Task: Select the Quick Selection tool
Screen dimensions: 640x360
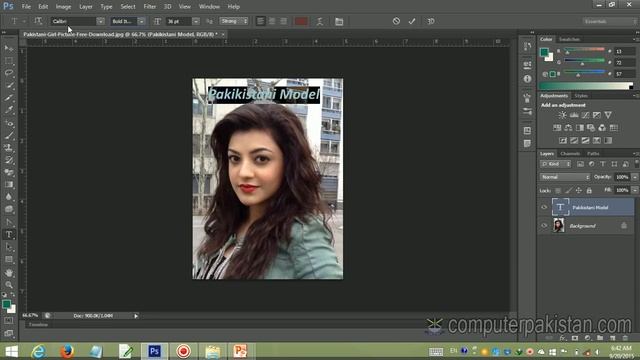Action: (9, 86)
